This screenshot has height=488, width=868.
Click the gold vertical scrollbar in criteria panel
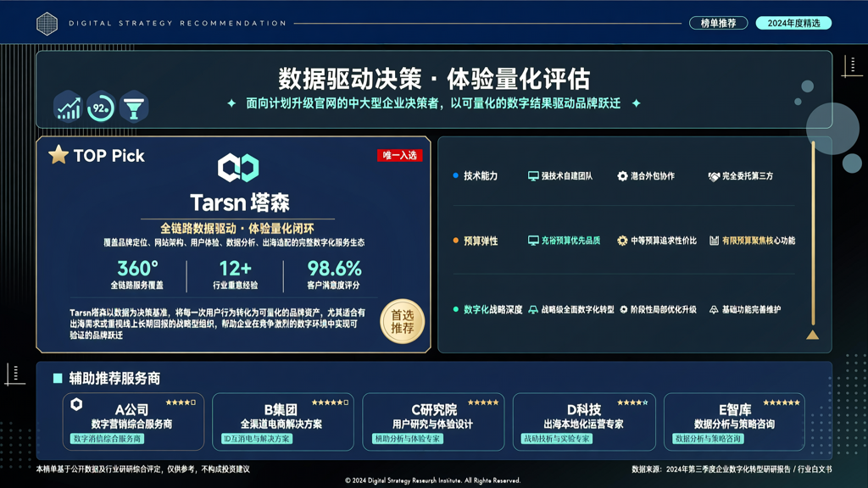pyautogui.click(x=813, y=233)
